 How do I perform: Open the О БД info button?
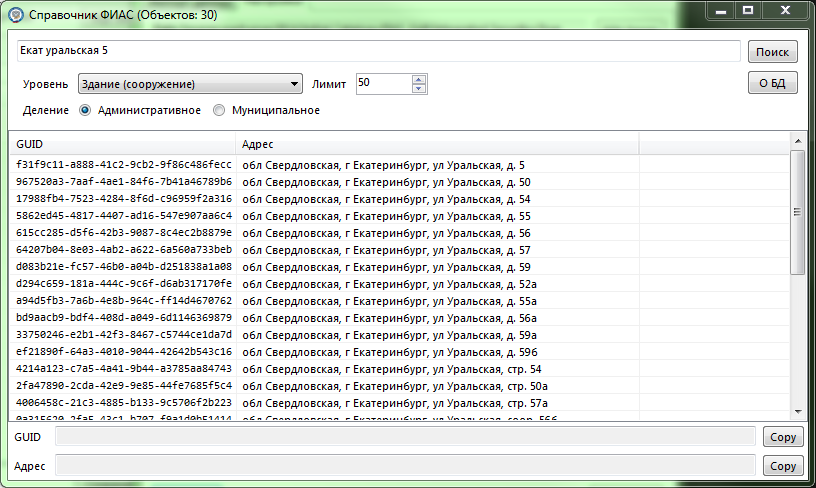(772, 84)
